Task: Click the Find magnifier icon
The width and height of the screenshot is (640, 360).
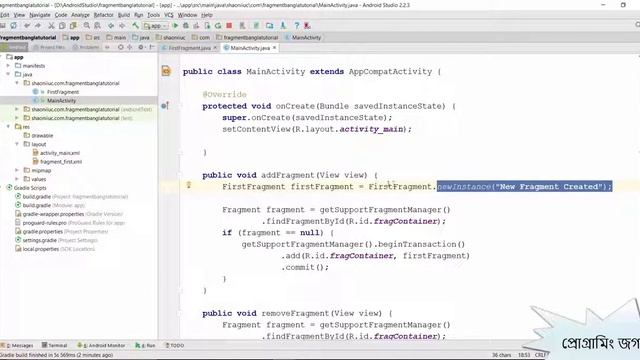Action: point(87,25)
